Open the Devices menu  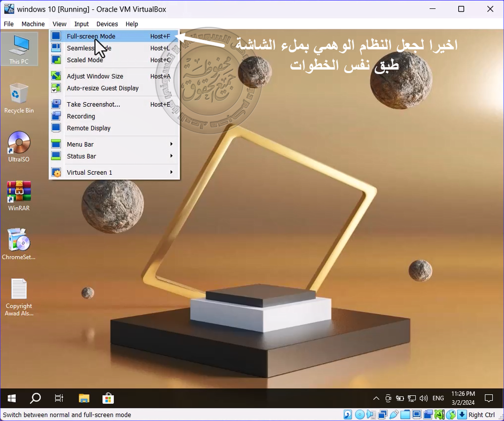[107, 24]
